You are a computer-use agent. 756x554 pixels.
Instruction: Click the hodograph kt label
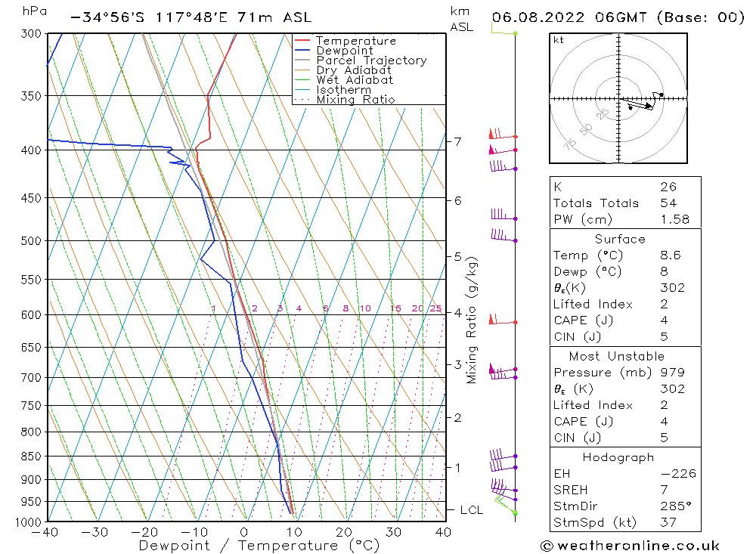coord(559,40)
